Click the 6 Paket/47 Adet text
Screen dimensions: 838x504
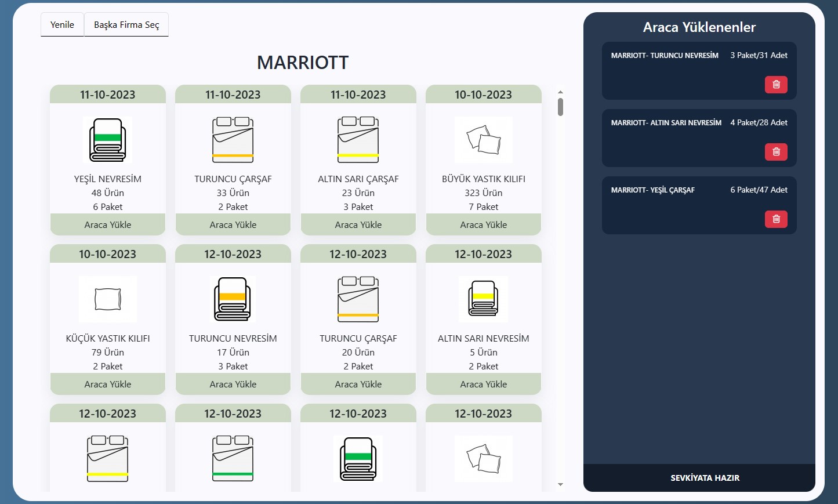tap(759, 190)
